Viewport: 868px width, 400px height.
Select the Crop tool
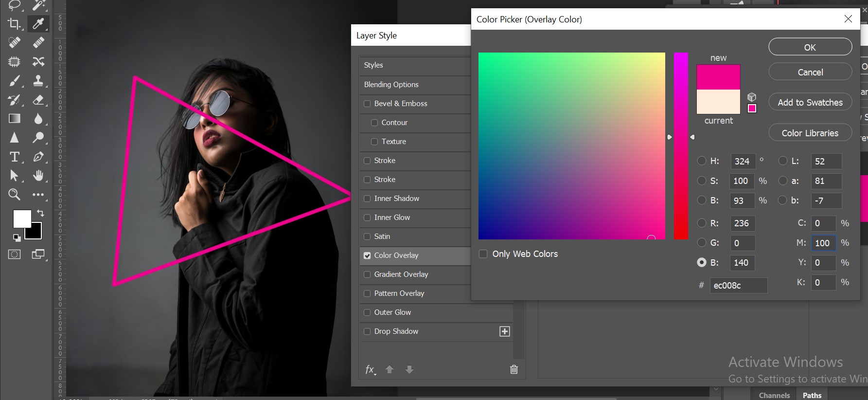(x=15, y=23)
